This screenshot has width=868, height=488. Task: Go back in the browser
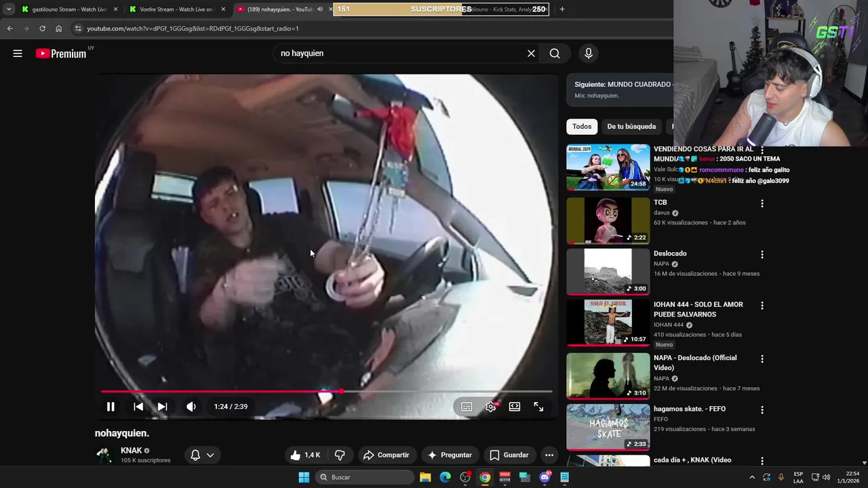[9, 28]
